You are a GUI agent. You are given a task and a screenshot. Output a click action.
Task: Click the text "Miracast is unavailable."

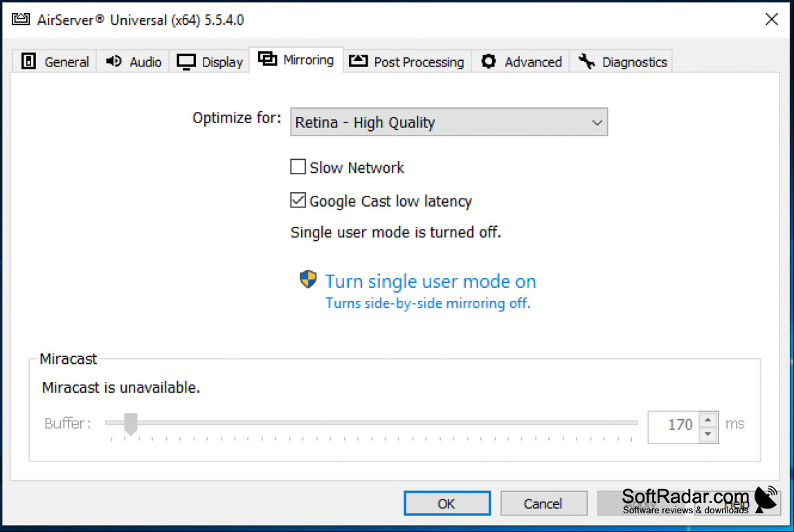[121, 387]
